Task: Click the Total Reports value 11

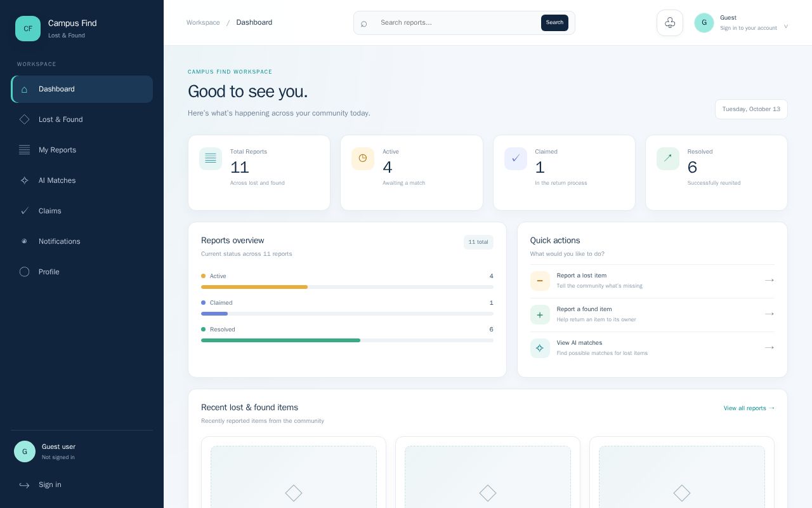Action: click(x=240, y=167)
